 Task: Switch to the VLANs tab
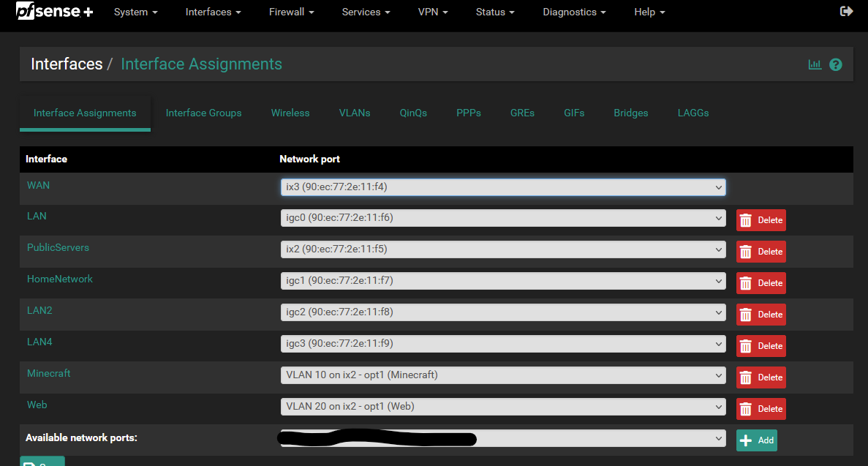coord(354,113)
